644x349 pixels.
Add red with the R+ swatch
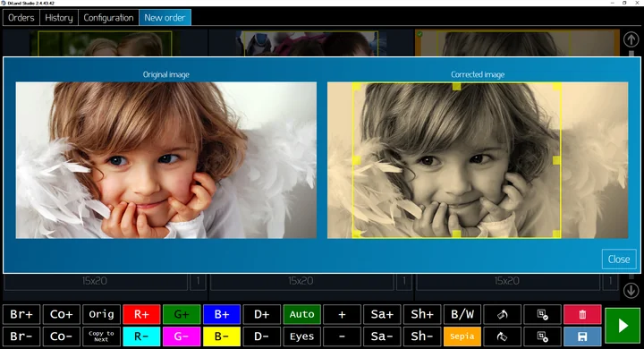pyautogui.click(x=141, y=314)
